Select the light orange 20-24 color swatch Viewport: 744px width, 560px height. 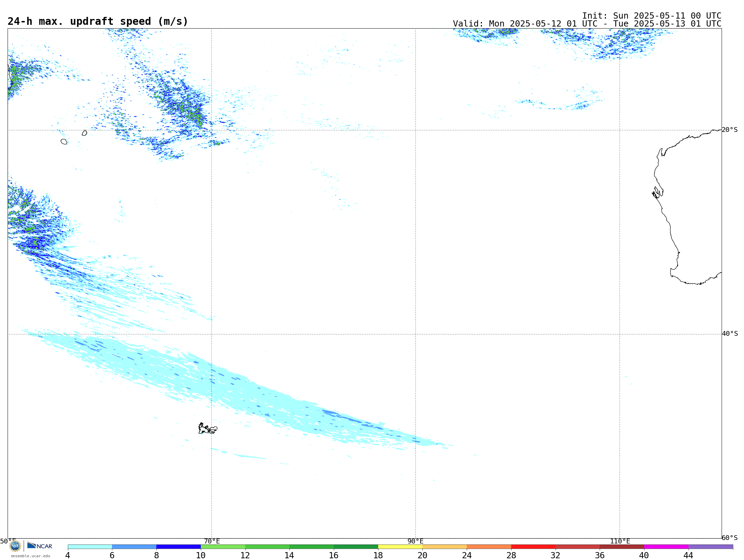point(445,547)
